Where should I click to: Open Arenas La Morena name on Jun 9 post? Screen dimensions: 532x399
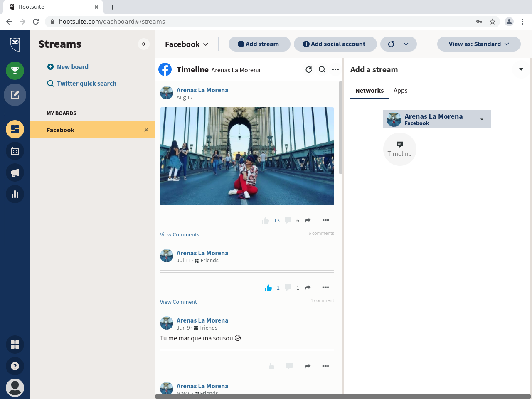pyautogui.click(x=202, y=320)
